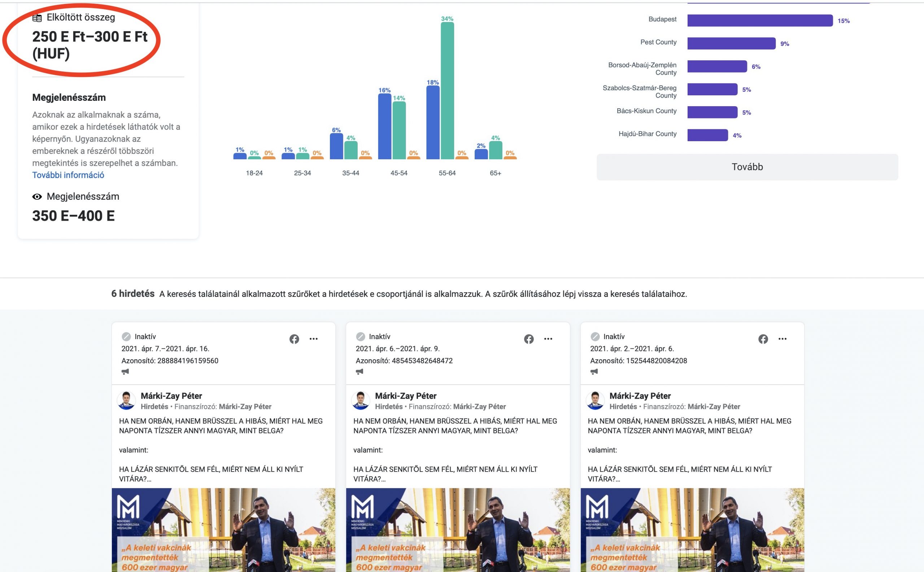
Task: Click Márki-Zay Péter avatar on April 2–6 ad
Action: [595, 400]
